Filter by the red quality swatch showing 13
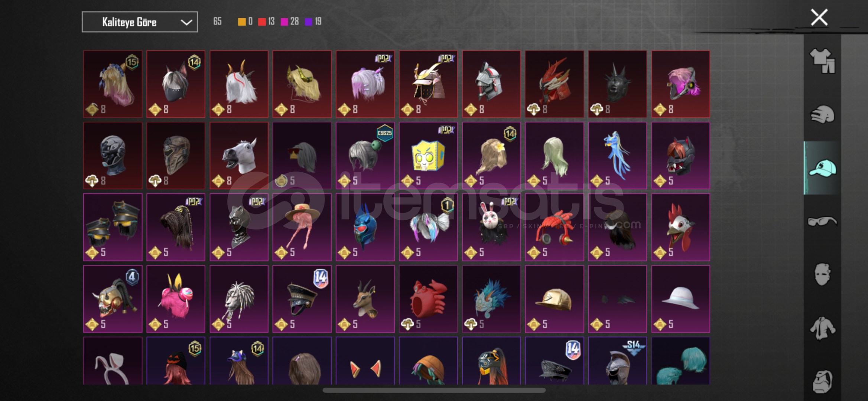This screenshot has height=401, width=868. 266,22
